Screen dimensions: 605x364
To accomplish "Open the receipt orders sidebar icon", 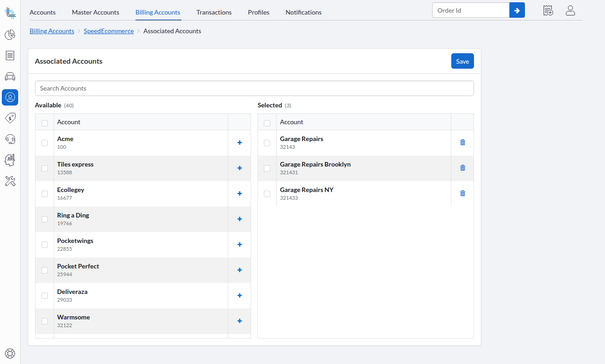I will tap(10, 56).
